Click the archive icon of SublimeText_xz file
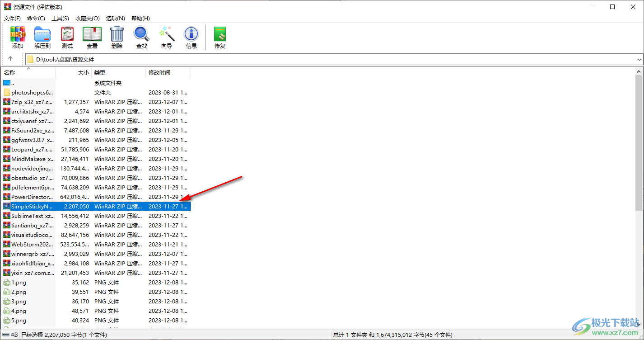The height and width of the screenshot is (340, 644). pos(7,216)
